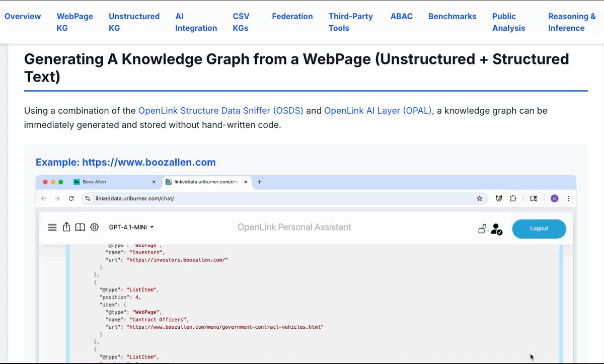Open the Unstructured KG nav link
This screenshot has width=604, height=364.
pos(134,22)
